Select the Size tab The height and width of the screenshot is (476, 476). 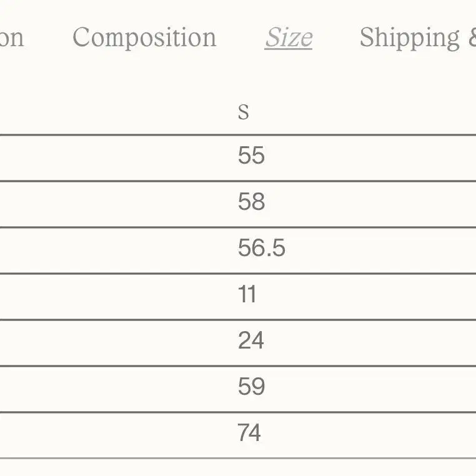[289, 37]
